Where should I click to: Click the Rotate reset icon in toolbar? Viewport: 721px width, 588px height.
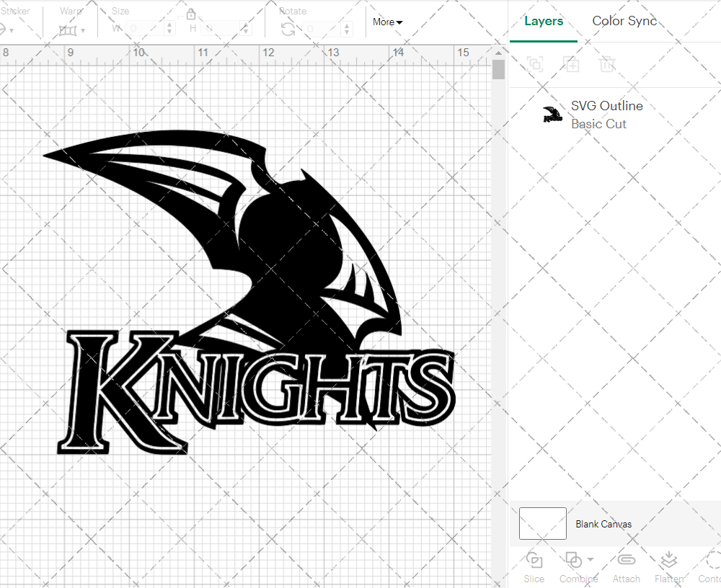coord(288,27)
